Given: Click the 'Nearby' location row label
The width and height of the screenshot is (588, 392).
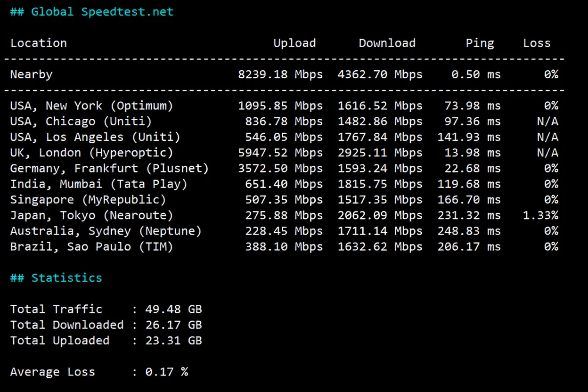Looking at the screenshot, I should pyautogui.click(x=31, y=74).
